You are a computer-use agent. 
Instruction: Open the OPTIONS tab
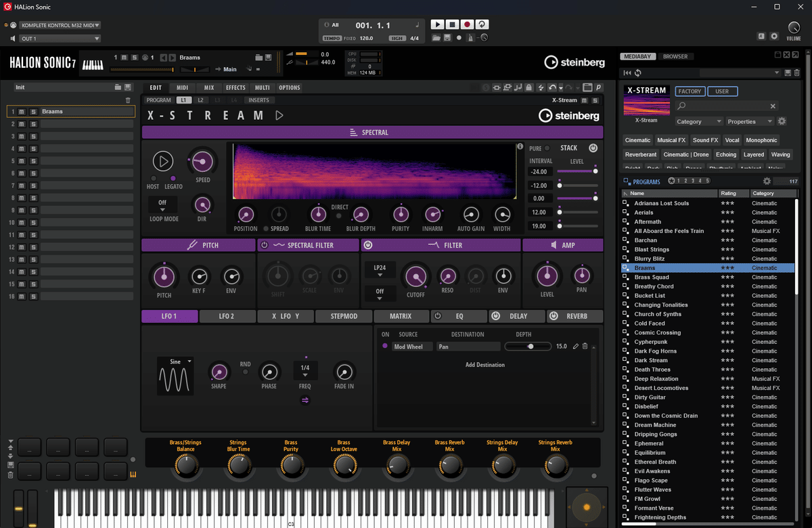click(x=290, y=88)
